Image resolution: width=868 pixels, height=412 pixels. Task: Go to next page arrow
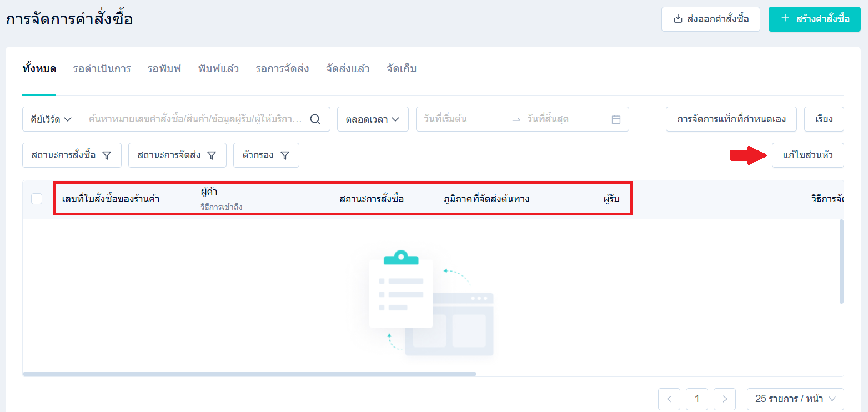725,399
